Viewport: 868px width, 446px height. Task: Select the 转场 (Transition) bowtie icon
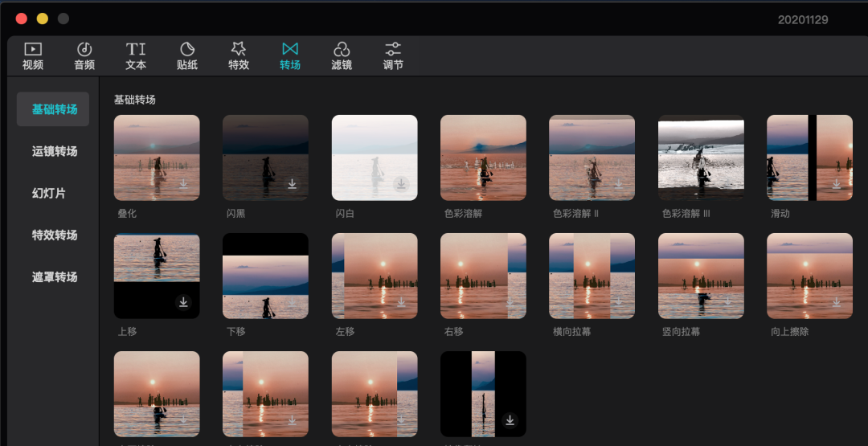coord(290,49)
